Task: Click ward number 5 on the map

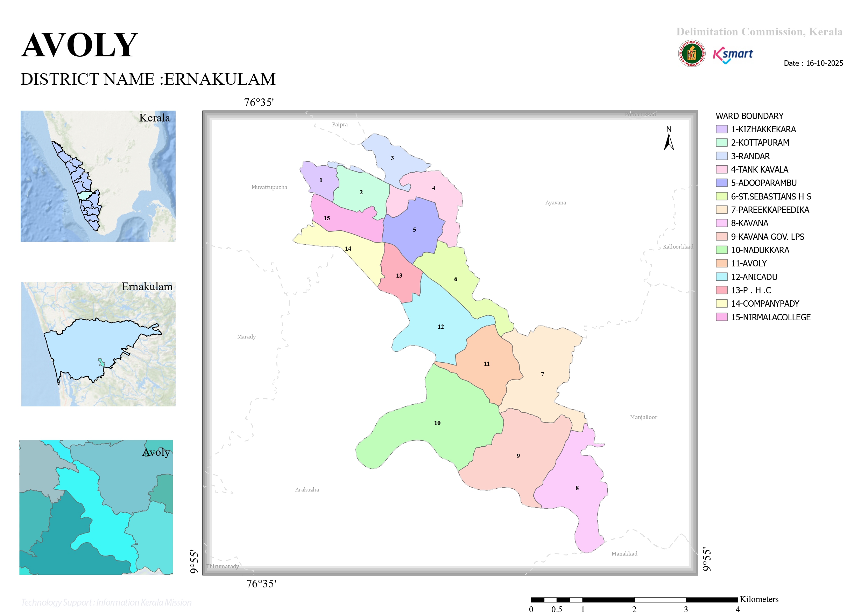Action: coord(414,230)
